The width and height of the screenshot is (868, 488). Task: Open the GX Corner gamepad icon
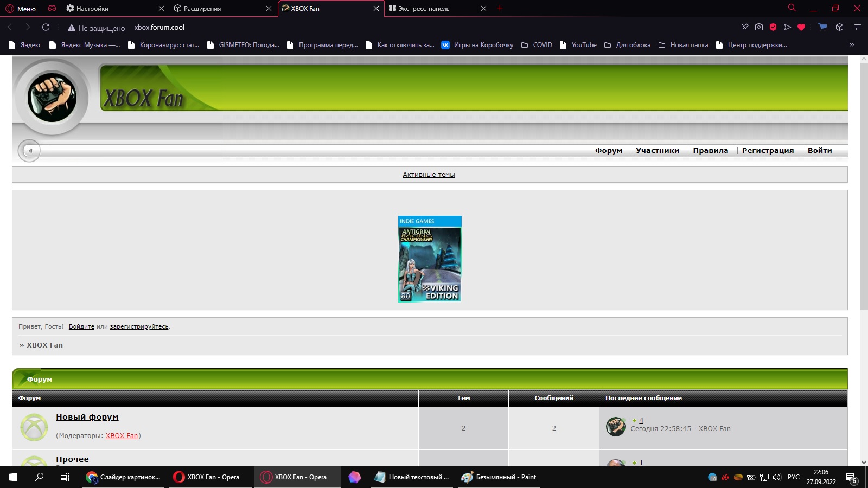coord(52,9)
